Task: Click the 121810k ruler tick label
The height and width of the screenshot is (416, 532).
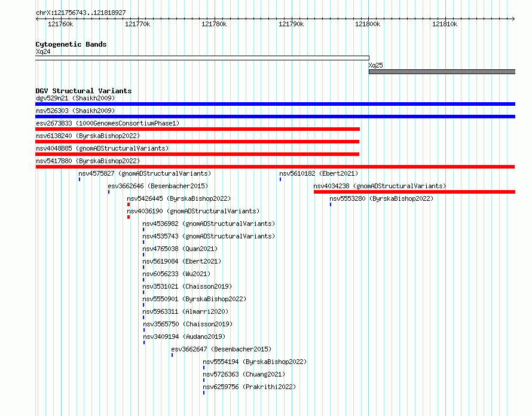Action: click(445, 24)
